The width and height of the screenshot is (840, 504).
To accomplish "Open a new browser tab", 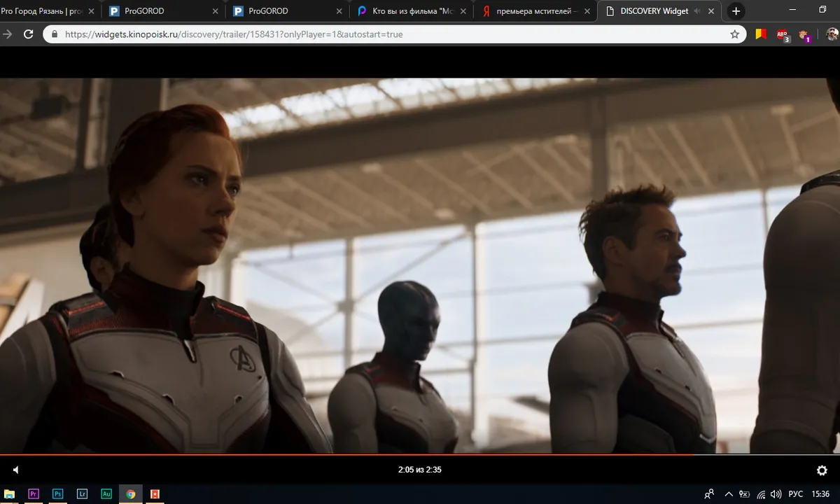I will coord(736,11).
